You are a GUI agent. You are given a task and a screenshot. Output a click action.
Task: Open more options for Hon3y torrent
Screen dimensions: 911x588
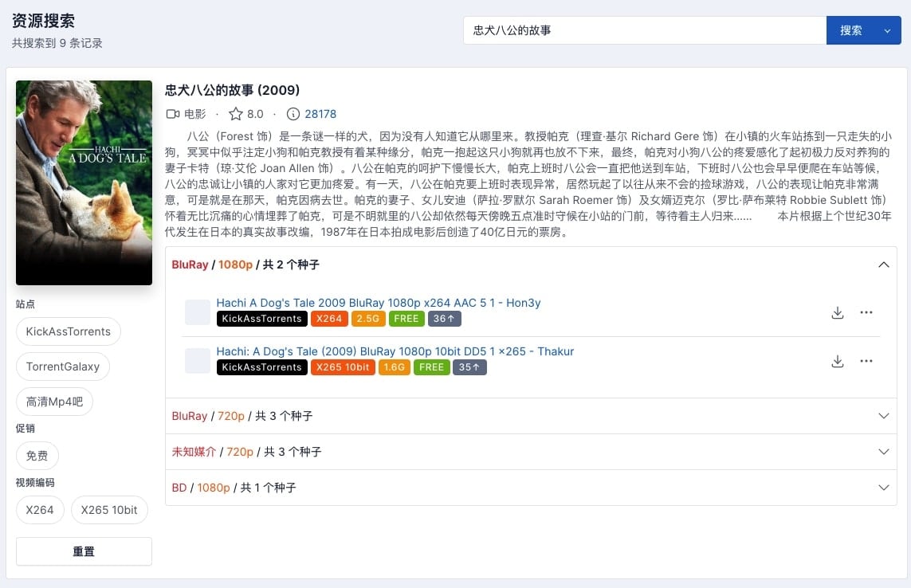click(866, 312)
